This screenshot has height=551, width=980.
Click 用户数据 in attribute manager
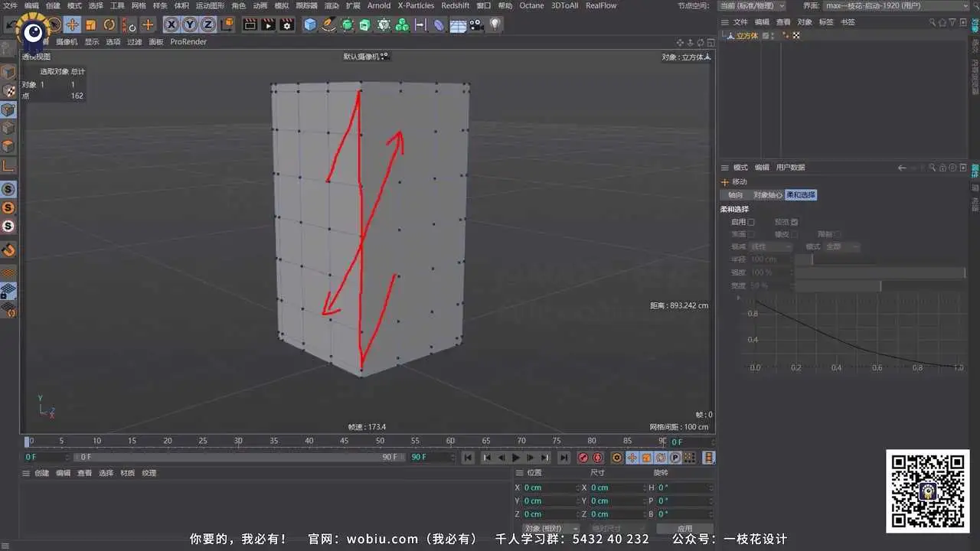(x=790, y=168)
